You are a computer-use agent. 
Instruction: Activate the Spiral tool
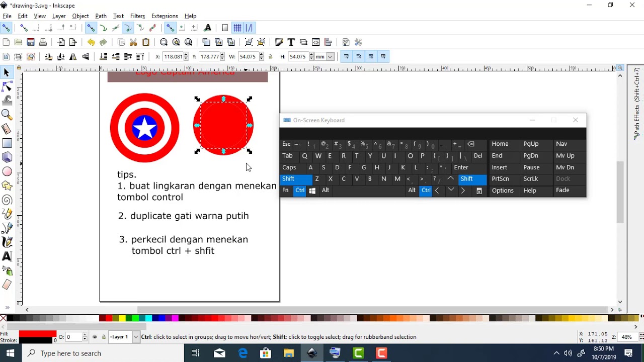[x=7, y=200]
